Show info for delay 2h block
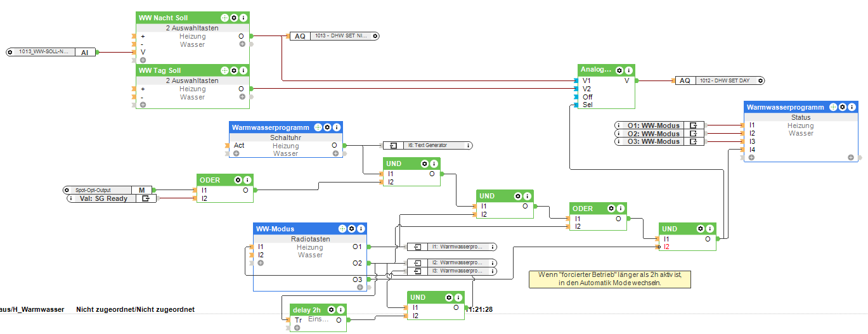This screenshot has height=334, width=868. pos(340,310)
